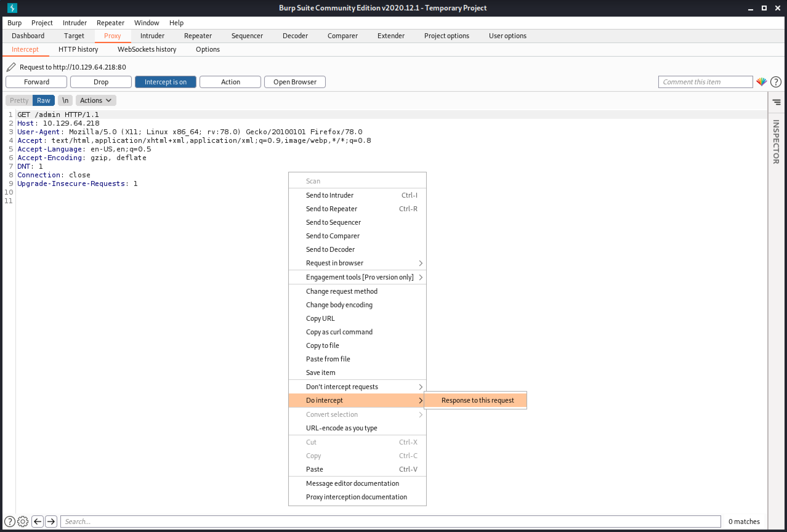Open bottom-left help question mark icon
Image resolution: width=787 pixels, height=532 pixels.
pos(10,522)
